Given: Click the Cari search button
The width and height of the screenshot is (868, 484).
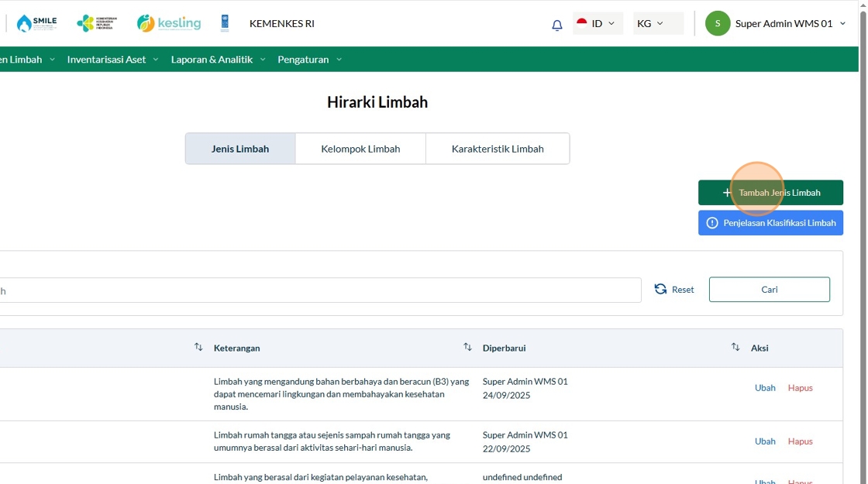Looking at the screenshot, I should point(770,290).
